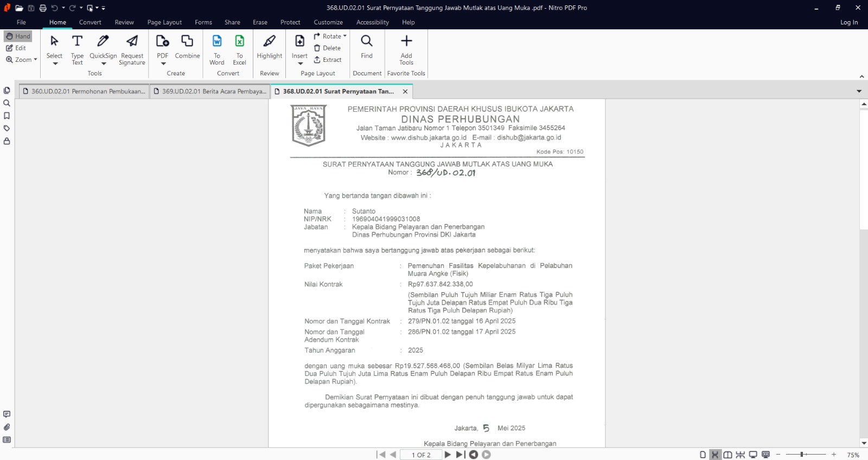Click the Undo arrow in the title bar
868x460 pixels.
pyautogui.click(x=54, y=8)
